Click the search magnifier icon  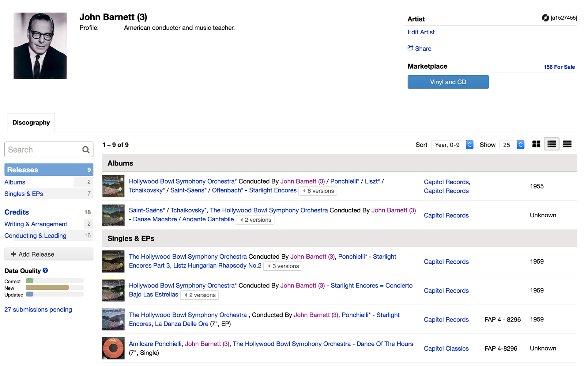pyautogui.click(x=86, y=150)
